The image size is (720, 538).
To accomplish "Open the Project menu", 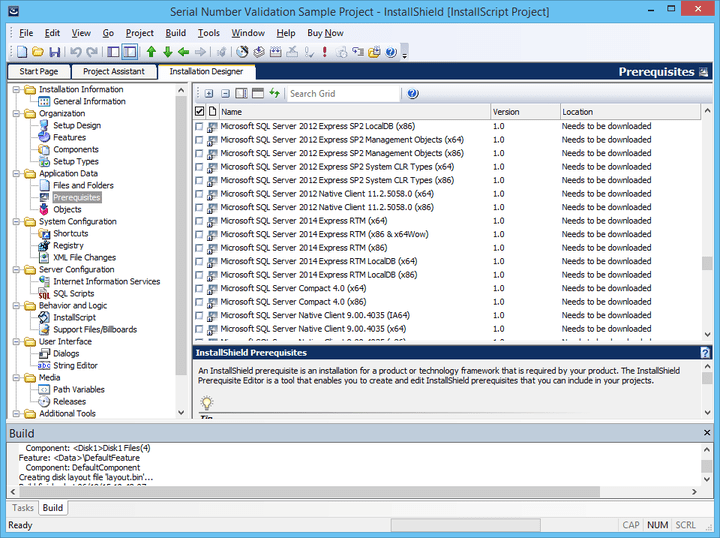I will pyautogui.click(x=140, y=33).
